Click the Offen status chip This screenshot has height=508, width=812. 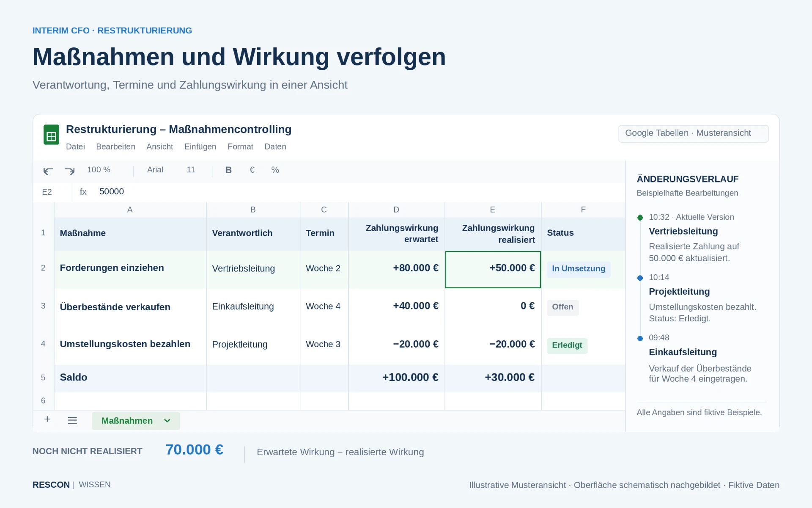pyautogui.click(x=562, y=307)
